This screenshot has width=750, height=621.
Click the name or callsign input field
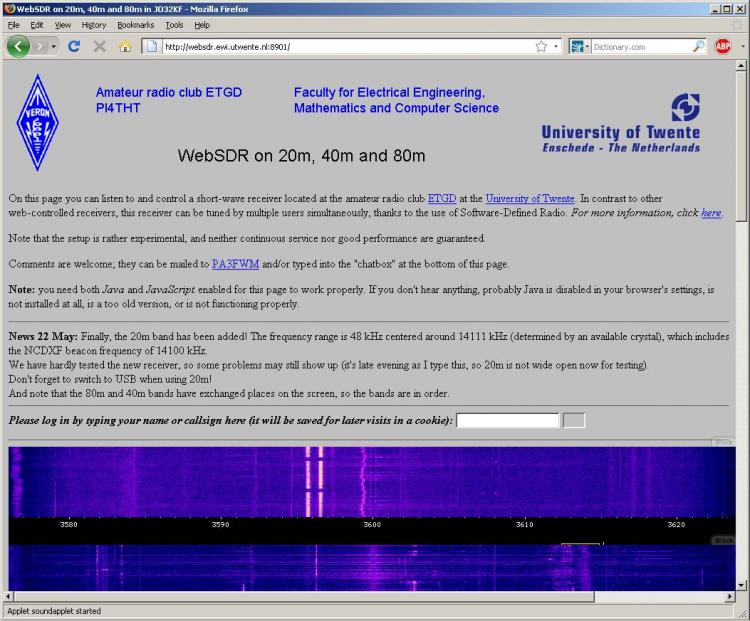tap(507, 420)
